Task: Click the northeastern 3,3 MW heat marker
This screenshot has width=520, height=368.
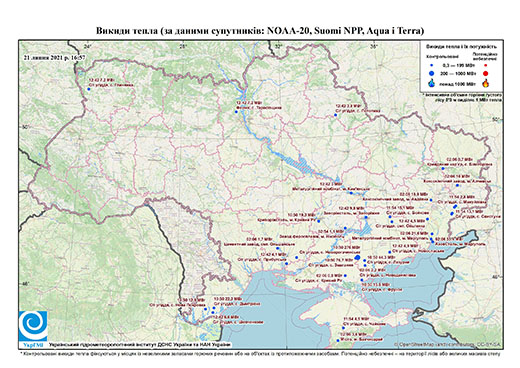Action: (336, 115)
